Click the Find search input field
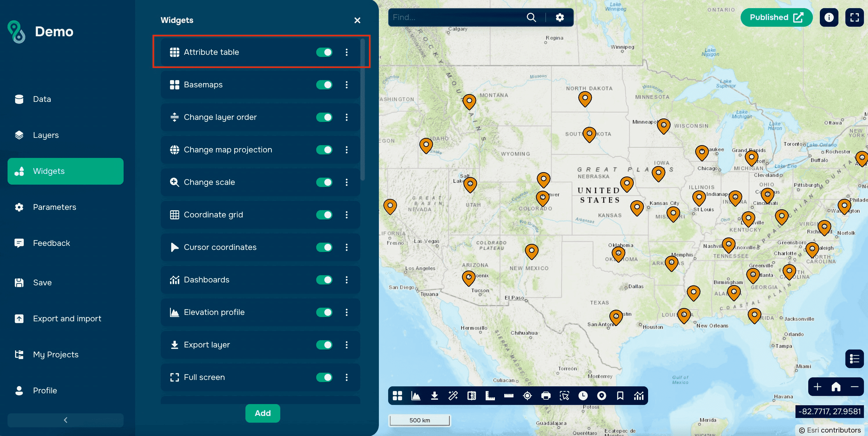The height and width of the screenshot is (436, 868). (455, 17)
